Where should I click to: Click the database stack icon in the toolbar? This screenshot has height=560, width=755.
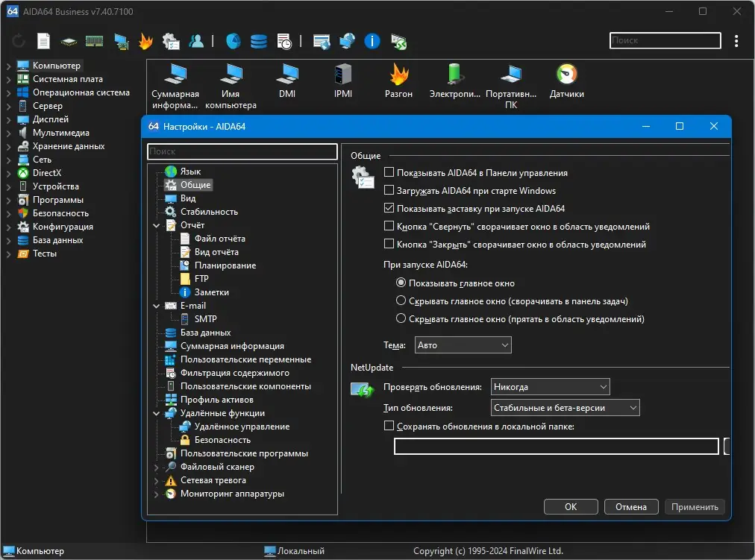pyautogui.click(x=258, y=42)
